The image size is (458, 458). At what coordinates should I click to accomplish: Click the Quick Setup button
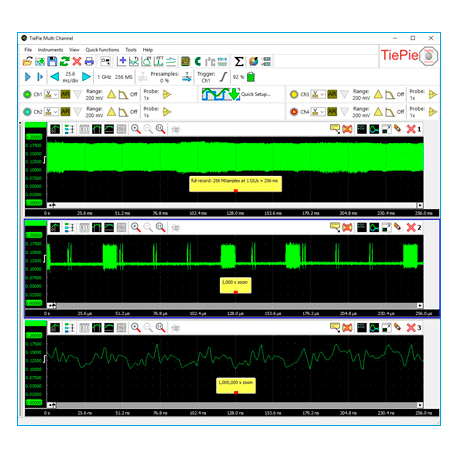click(x=236, y=94)
